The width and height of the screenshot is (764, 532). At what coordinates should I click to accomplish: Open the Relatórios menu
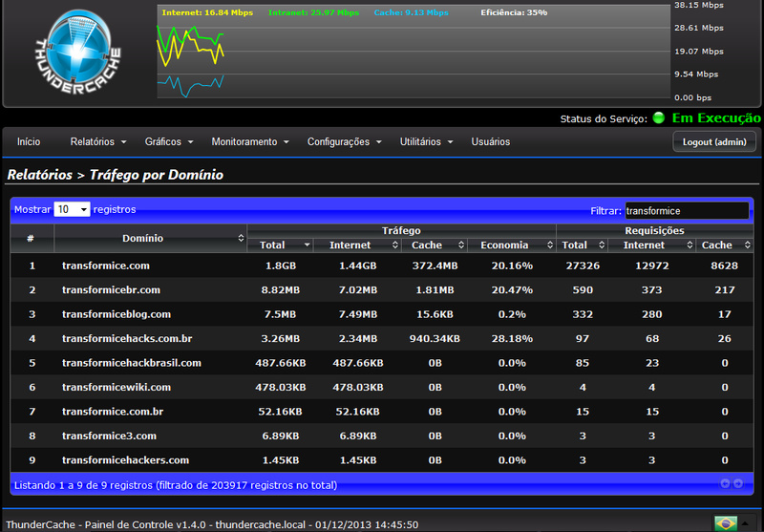[98, 141]
